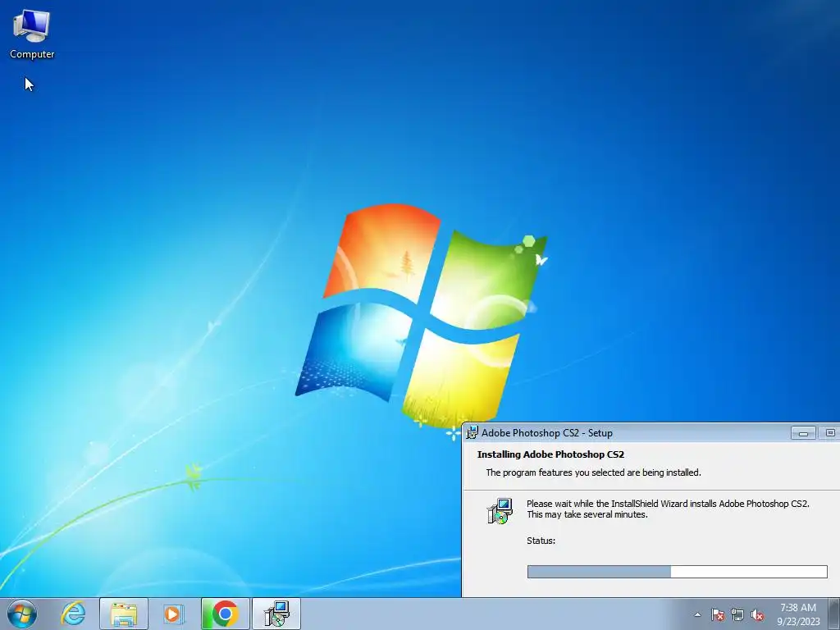The width and height of the screenshot is (840, 630).
Task: Click the 'Installing Adobe Photoshop CS2' heading
Action: pos(550,454)
